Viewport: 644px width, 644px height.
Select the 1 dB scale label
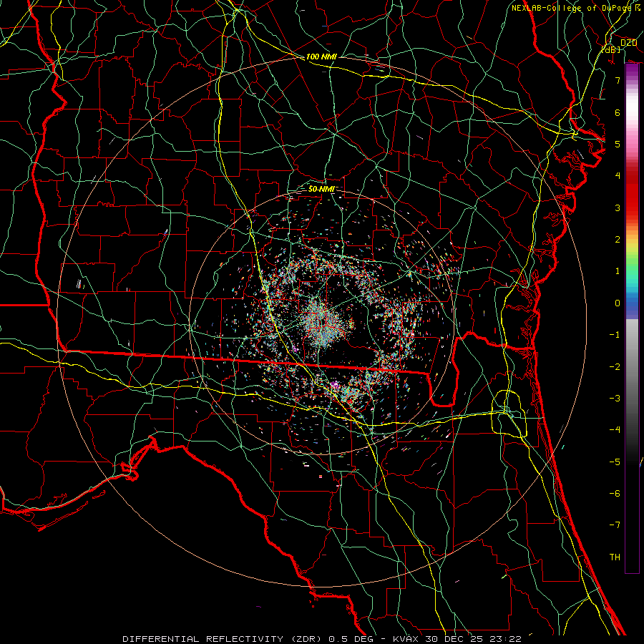coord(618,271)
